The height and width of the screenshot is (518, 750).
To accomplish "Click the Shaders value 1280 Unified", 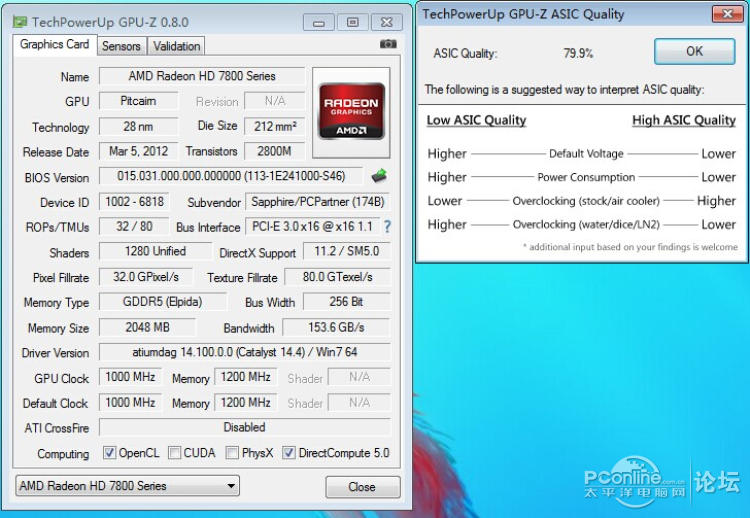I will pos(155,251).
